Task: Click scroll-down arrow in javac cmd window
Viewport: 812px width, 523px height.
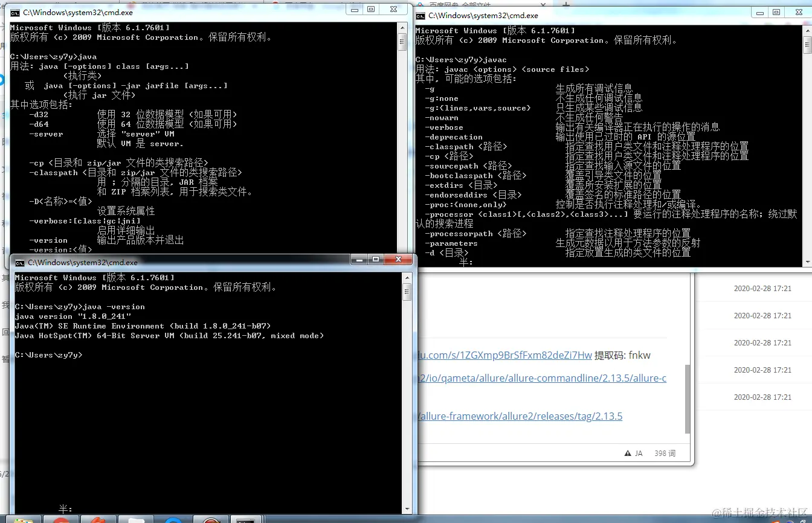Action: 807,261
